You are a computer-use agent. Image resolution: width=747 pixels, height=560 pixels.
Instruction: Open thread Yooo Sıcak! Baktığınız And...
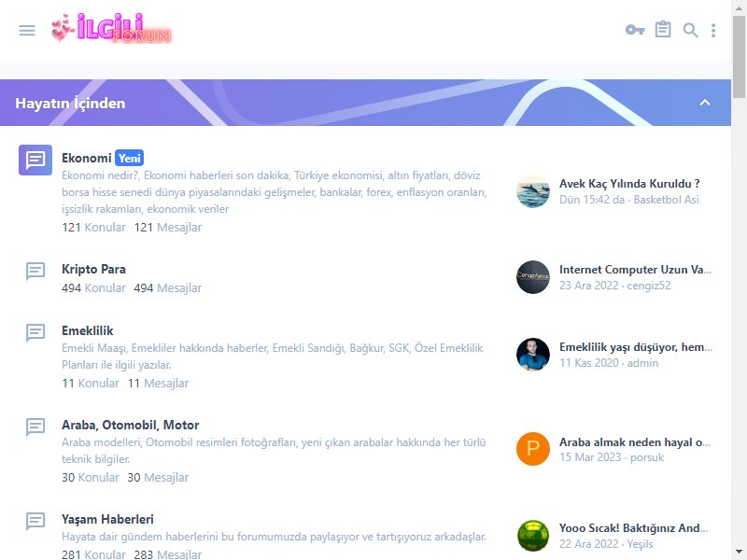coord(634,528)
